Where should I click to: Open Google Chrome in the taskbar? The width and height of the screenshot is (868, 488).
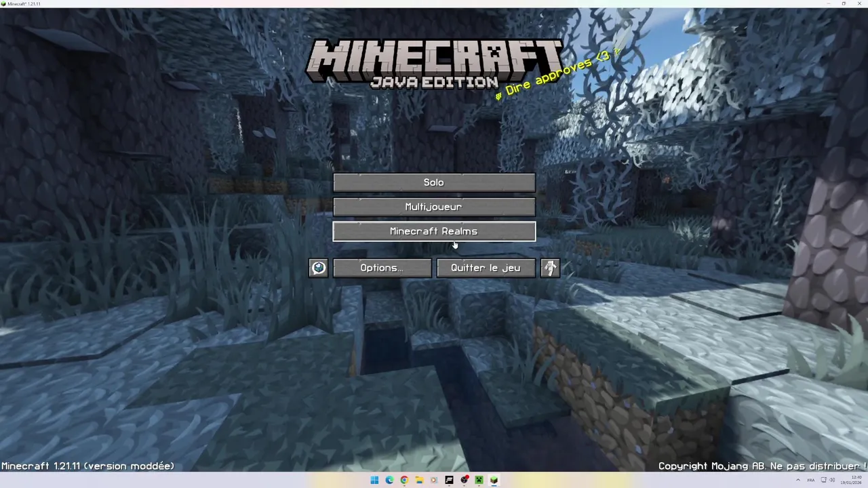point(404,480)
